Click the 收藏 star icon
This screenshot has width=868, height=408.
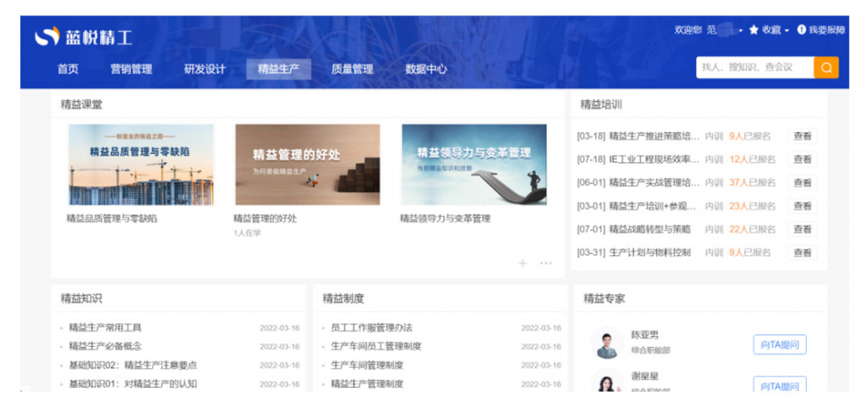[x=754, y=30]
